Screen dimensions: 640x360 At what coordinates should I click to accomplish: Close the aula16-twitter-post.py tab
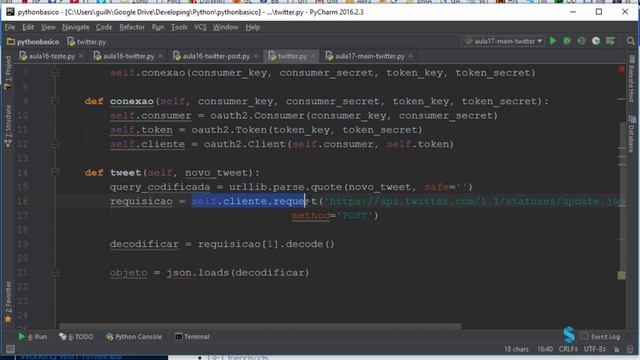(256, 56)
